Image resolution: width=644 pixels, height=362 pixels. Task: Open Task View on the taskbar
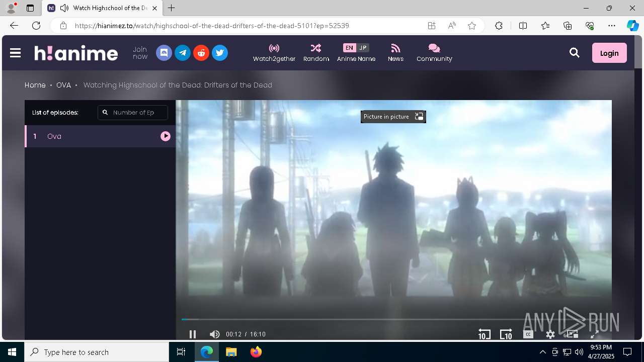pos(181,352)
